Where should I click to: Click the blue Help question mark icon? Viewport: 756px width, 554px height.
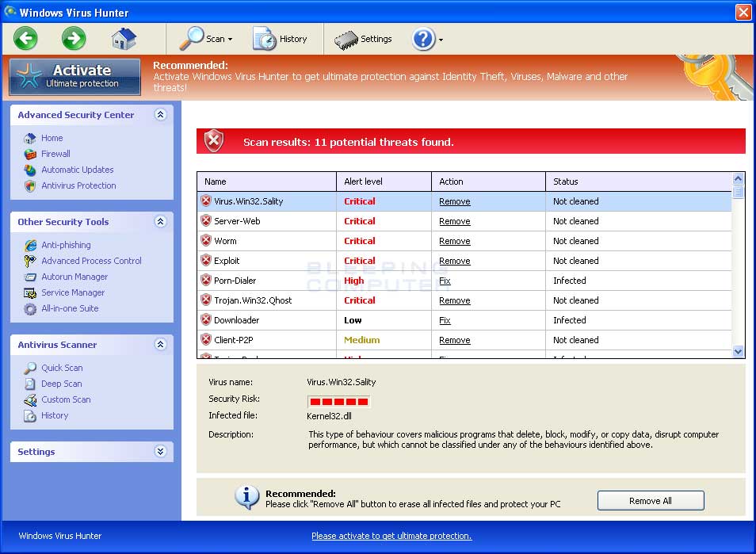[x=424, y=39]
